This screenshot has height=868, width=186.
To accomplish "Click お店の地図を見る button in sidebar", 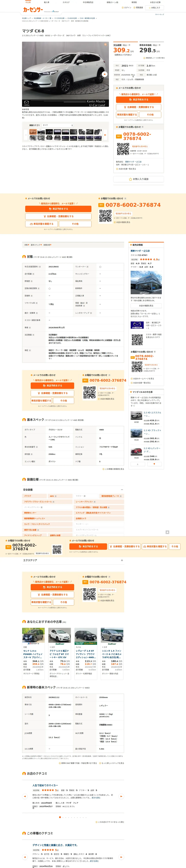I will tap(146, 306).
